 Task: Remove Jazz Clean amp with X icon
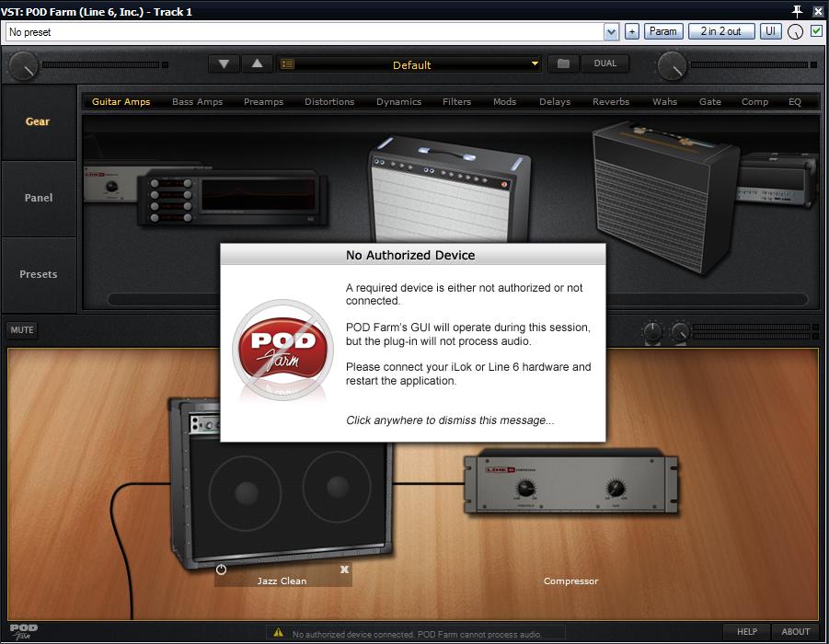click(x=344, y=569)
